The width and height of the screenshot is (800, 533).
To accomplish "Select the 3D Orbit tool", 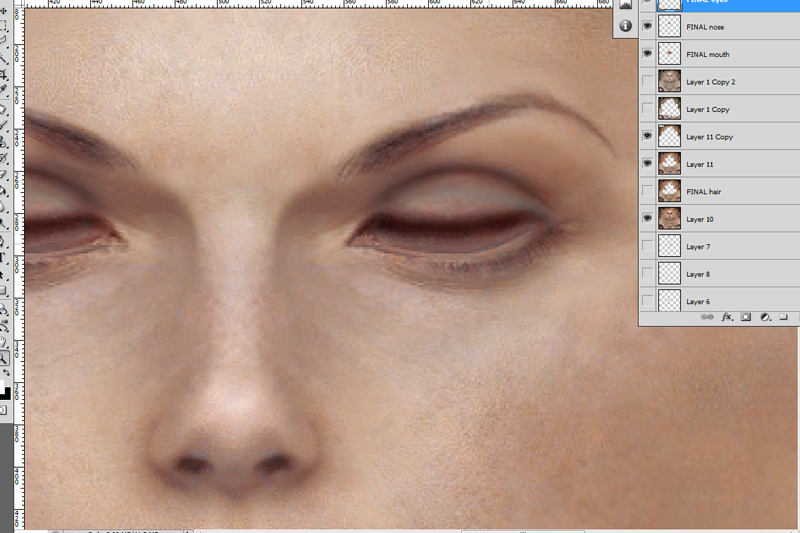I will (4, 325).
